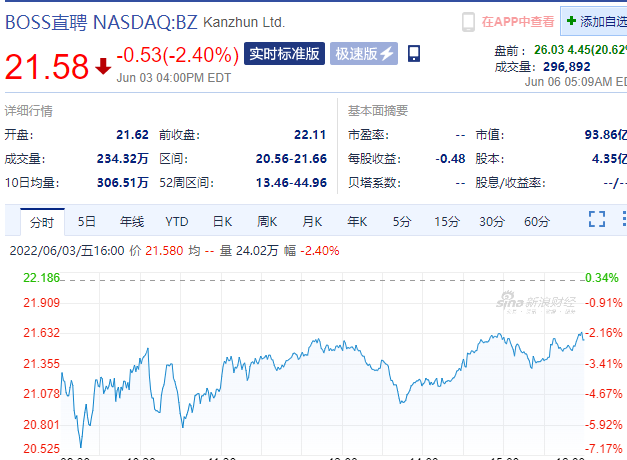Select the 15分 chart tab
The image size is (627, 460).
click(447, 221)
